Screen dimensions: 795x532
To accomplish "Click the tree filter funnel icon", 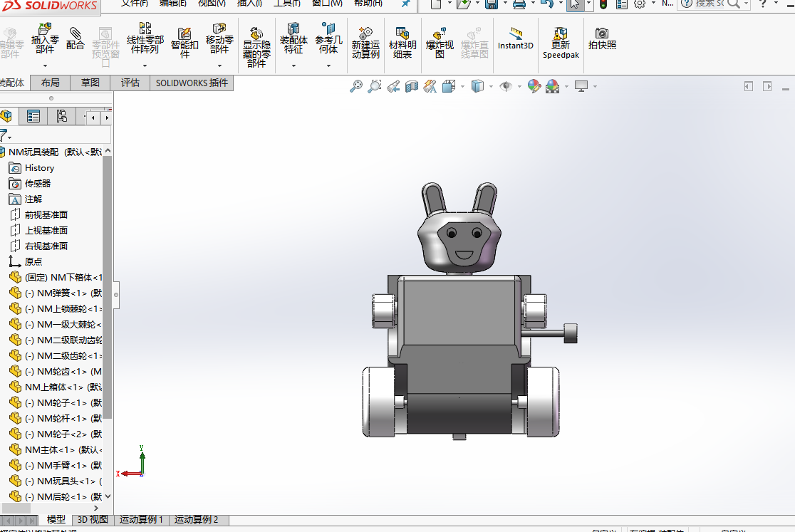I will click(4, 135).
